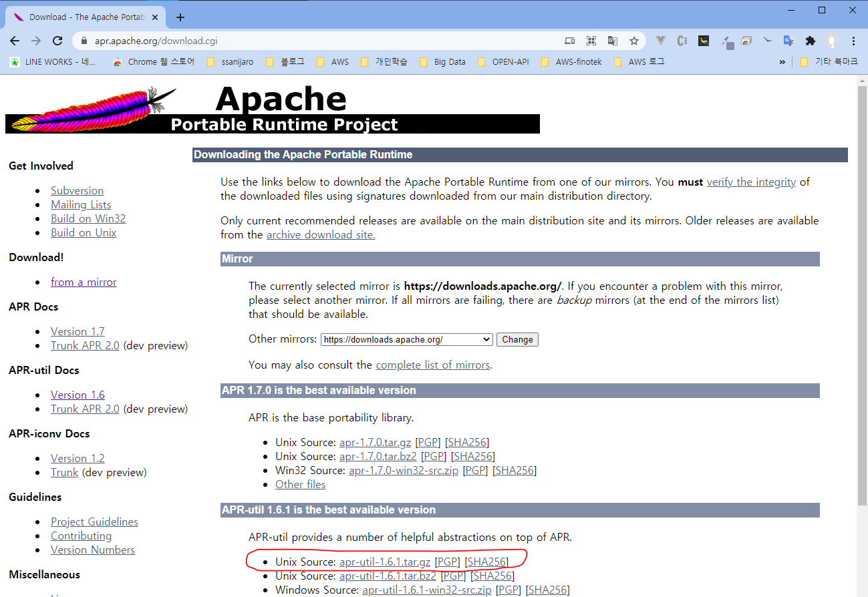Show hidden bookmarks with the double chevron
Image resolution: width=868 pixels, height=597 pixels.
click(x=782, y=61)
